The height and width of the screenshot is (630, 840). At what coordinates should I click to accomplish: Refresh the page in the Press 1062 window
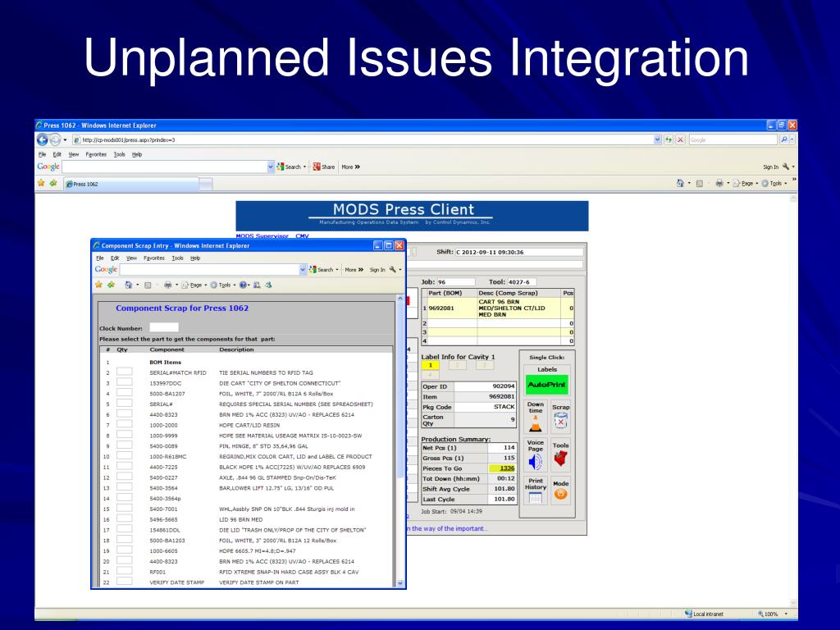pos(669,139)
